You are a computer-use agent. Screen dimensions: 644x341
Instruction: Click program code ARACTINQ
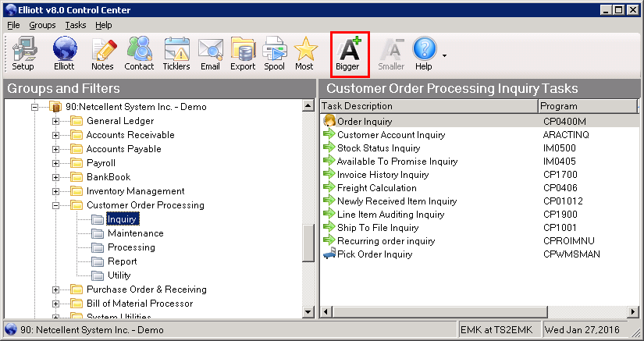(x=566, y=134)
